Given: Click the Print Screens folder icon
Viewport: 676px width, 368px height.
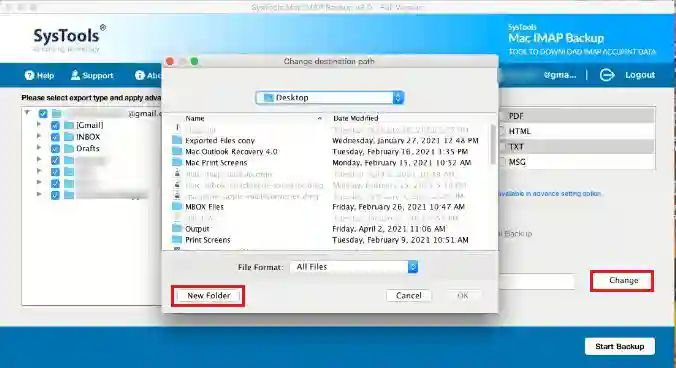Looking at the screenshot, I should [177, 240].
